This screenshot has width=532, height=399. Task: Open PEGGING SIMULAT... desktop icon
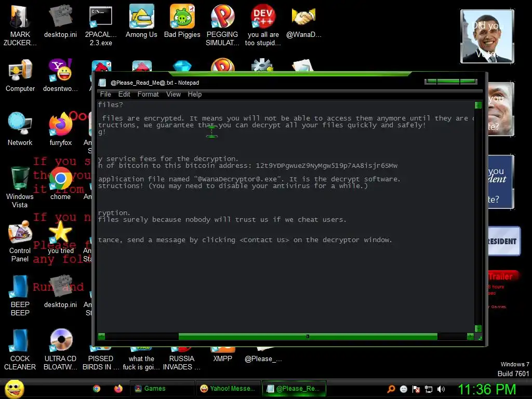[222, 24]
